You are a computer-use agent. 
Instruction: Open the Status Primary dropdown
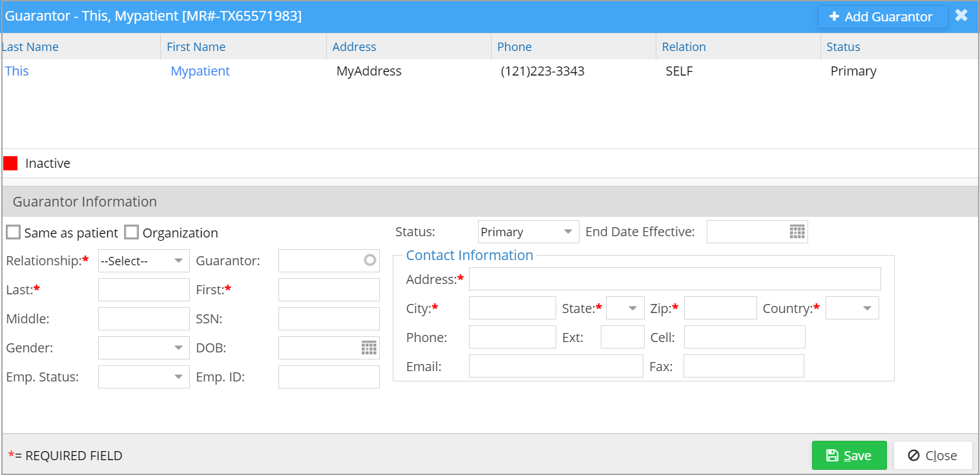(528, 232)
